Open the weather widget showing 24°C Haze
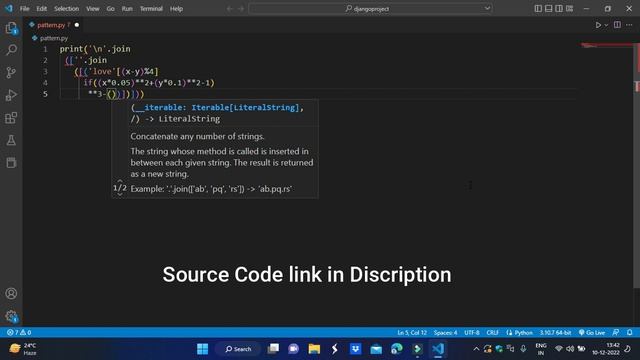Image resolution: width=640 pixels, height=360 pixels. [x=23, y=349]
